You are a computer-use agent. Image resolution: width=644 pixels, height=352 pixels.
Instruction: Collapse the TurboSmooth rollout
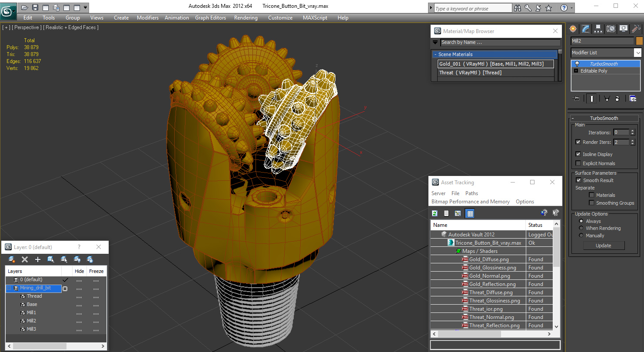(x=574, y=118)
